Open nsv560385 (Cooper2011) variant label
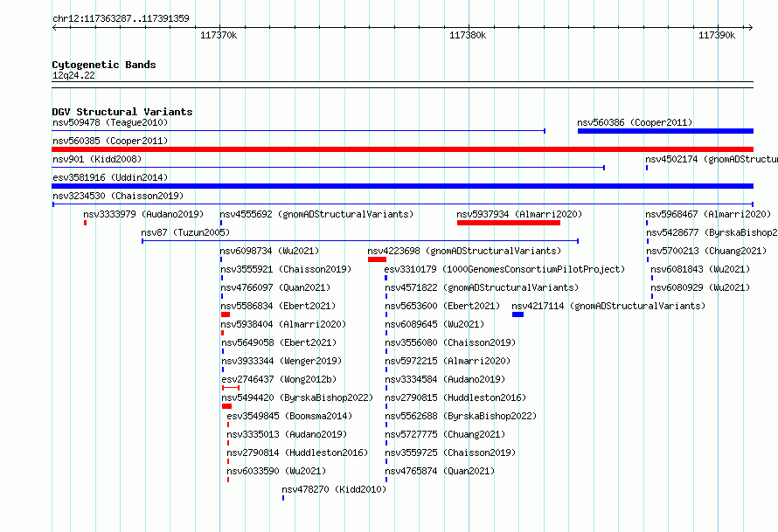The height and width of the screenshot is (532, 778). 110,141
